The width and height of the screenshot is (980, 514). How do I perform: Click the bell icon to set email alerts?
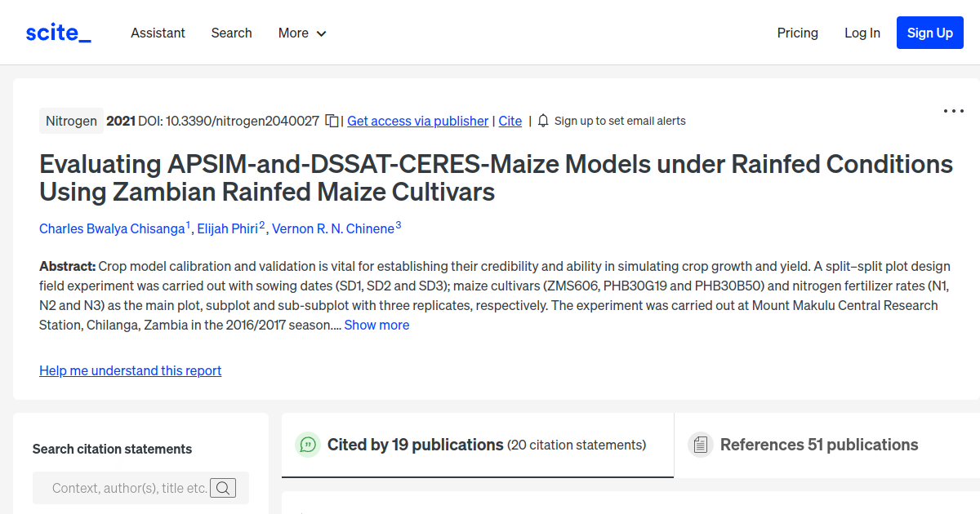(542, 121)
